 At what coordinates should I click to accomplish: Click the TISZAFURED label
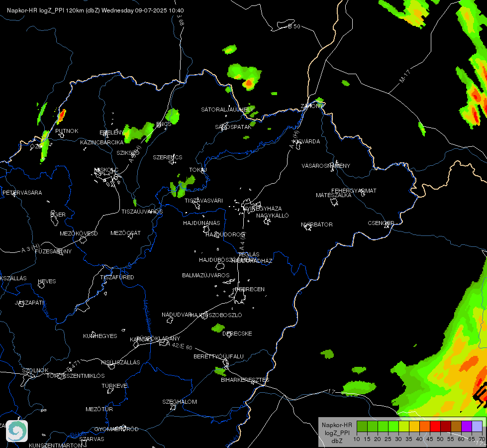(117, 277)
